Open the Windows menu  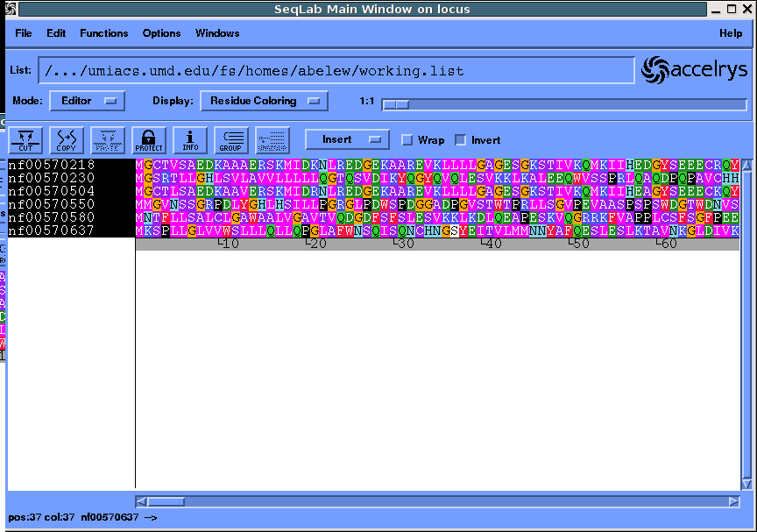[x=217, y=33]
